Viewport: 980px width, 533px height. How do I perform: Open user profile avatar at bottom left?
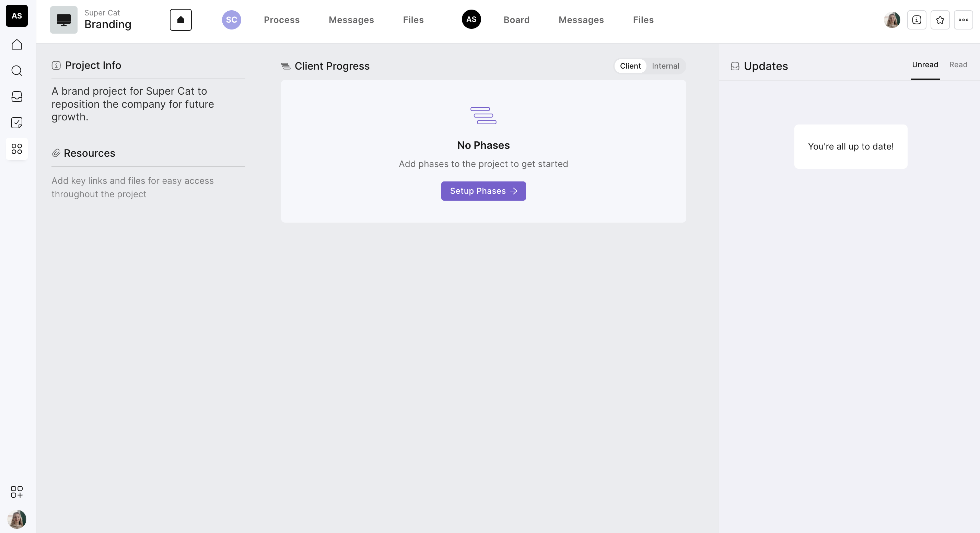click(x=17, y=519)
